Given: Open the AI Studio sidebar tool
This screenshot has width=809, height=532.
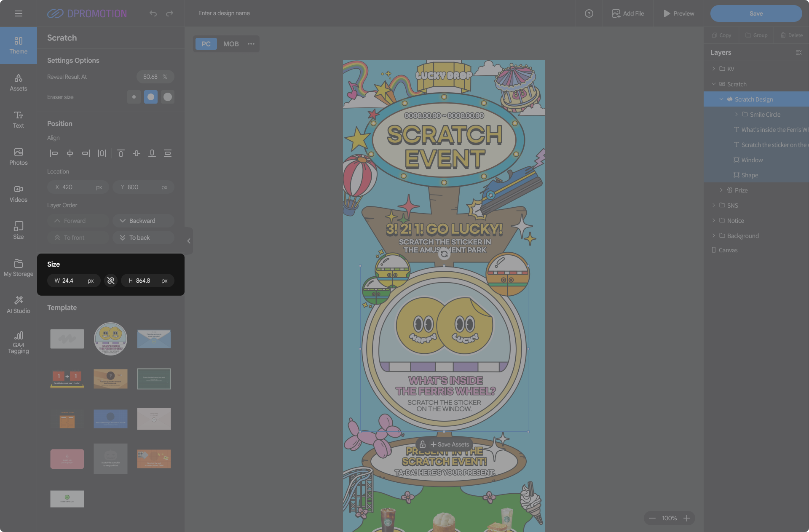Looking at the screenshot, I should (x=19, y=305).
